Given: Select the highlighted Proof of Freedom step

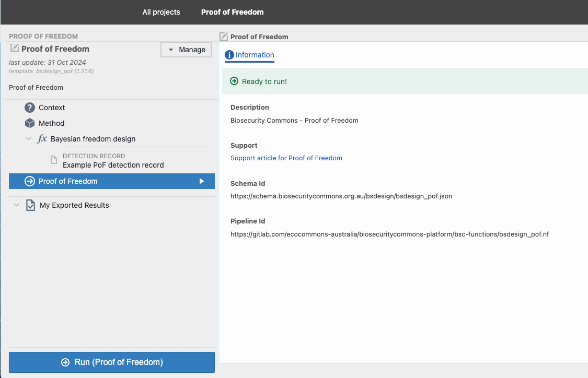Looking at the screenshot, I should [112, 181].
